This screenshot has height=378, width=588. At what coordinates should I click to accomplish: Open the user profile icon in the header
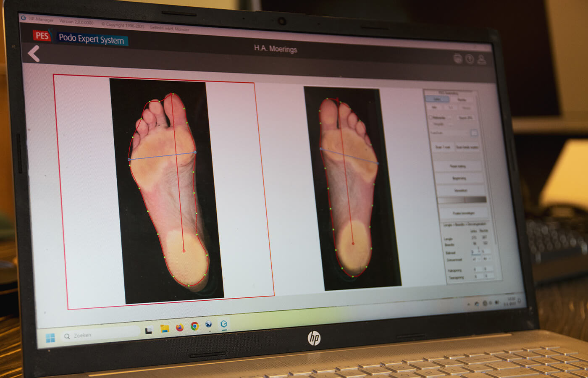click(482, 60)
